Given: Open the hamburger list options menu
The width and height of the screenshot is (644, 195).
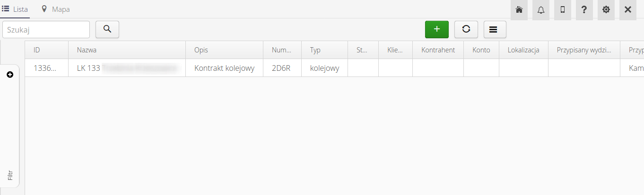Looking at the screenshot, I should 495,29.
